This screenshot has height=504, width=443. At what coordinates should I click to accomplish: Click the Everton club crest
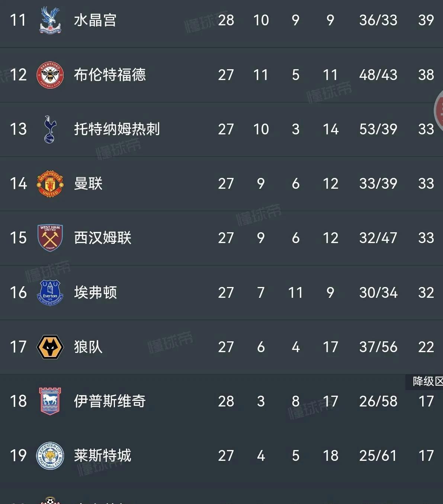pyautogui.click(x=50, y=293)
